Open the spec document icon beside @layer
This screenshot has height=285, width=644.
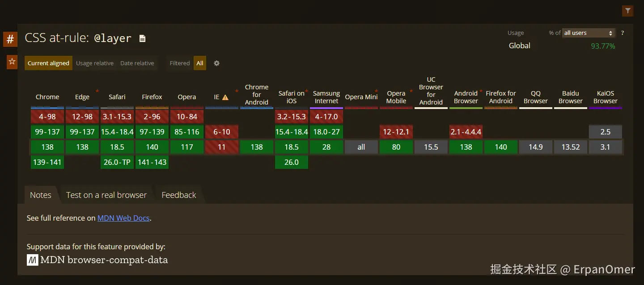point(142,38)
